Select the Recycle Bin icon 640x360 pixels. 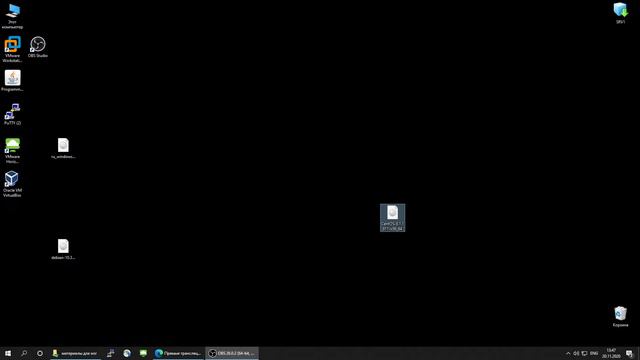[x=620, y=317]
